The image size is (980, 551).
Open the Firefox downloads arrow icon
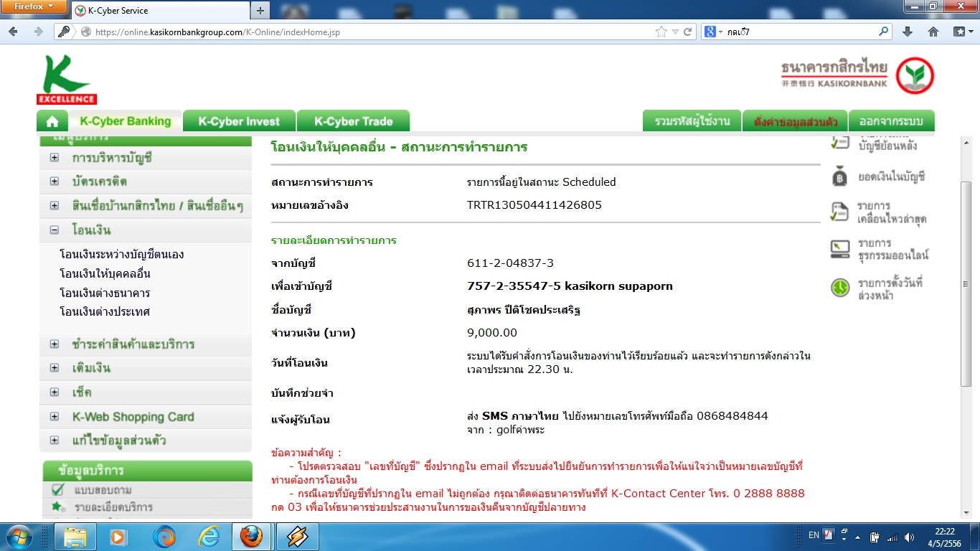[908, 32]
